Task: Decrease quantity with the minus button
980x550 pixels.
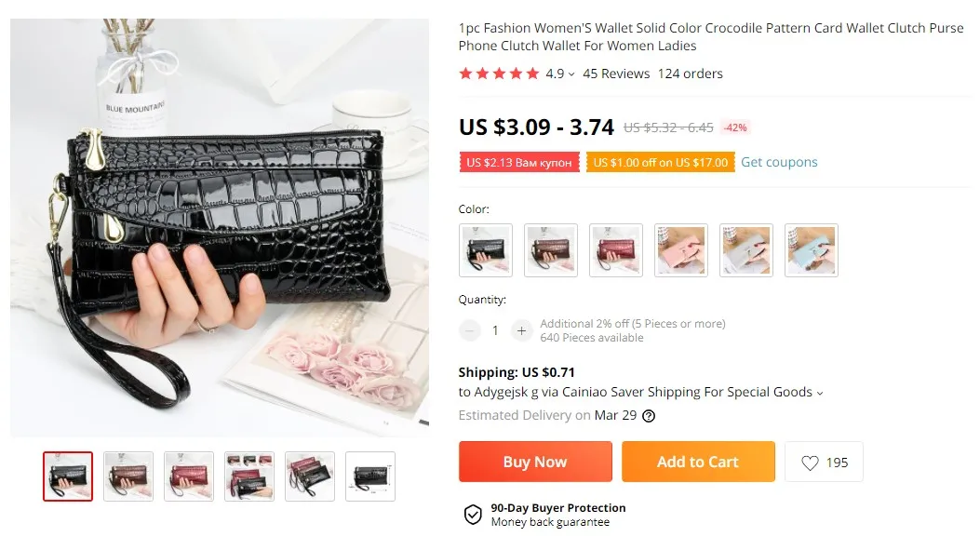Action: click(x=469, y=330)
